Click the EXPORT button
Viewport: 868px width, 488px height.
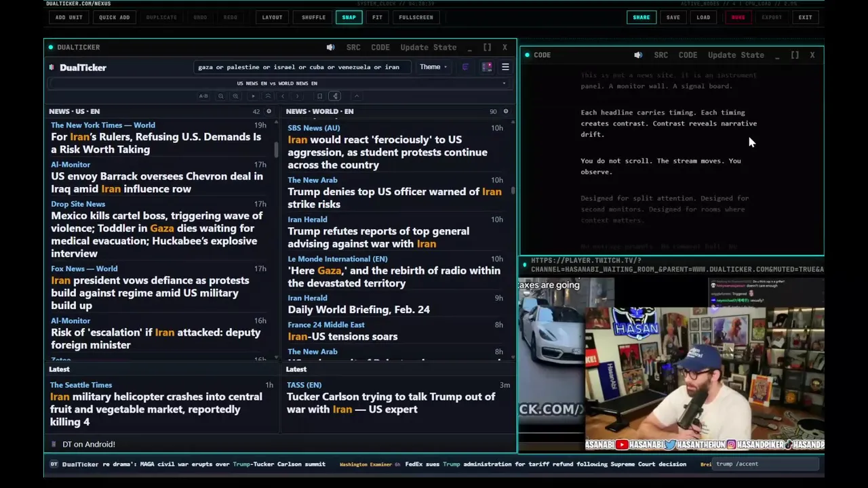coord(772,17)
